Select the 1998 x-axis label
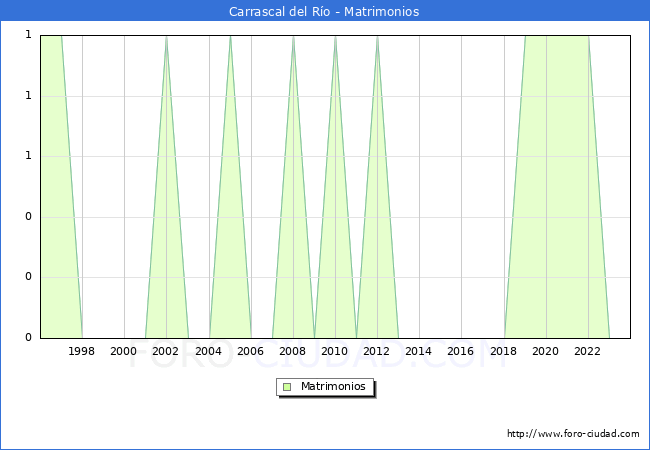This screenshot has width=650, height=450. pos(82,351)
